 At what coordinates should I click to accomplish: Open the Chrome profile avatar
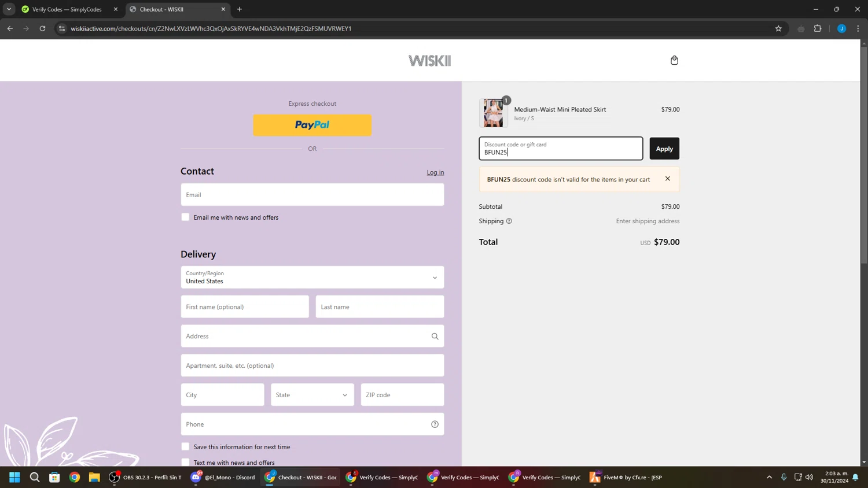click(x=841, y=28)
